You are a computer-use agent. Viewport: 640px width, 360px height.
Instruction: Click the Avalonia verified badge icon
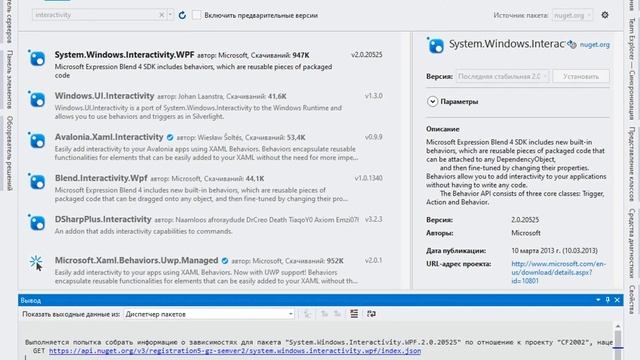point(170,138)
